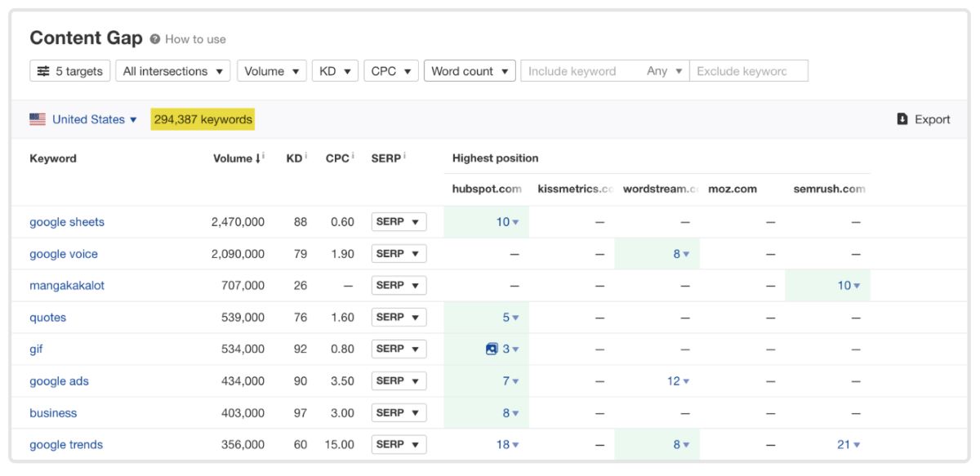This screenshot has width=980, height=476.
Task: Expand wordstream position 8 for google trends
Action: (681, 445)
